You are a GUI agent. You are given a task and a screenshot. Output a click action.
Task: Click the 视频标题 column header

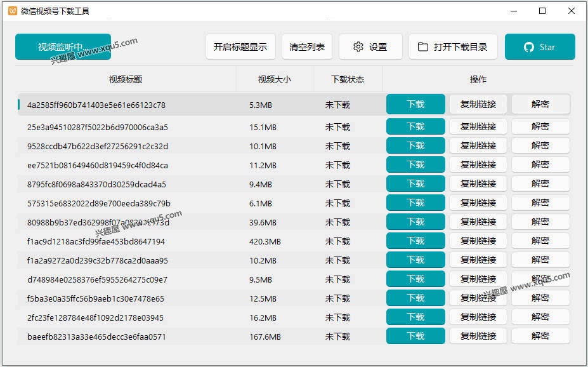pyautogui.click(x=126, y=79)
